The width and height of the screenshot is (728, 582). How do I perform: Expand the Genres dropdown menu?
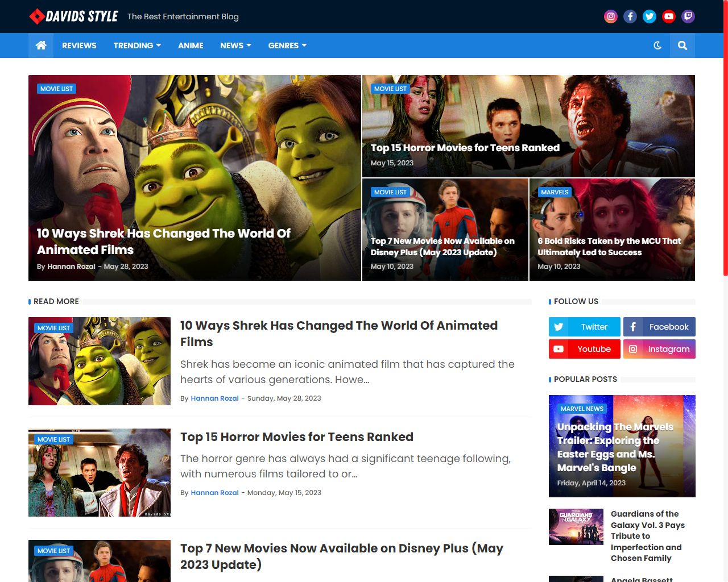pyautogui.click(x=287, y=45)
